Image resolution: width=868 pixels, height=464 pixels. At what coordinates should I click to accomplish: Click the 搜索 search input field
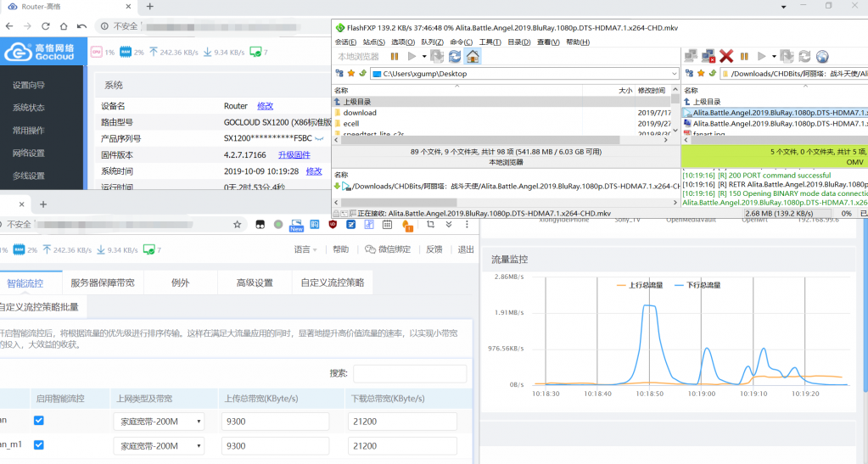pos(410,373)
